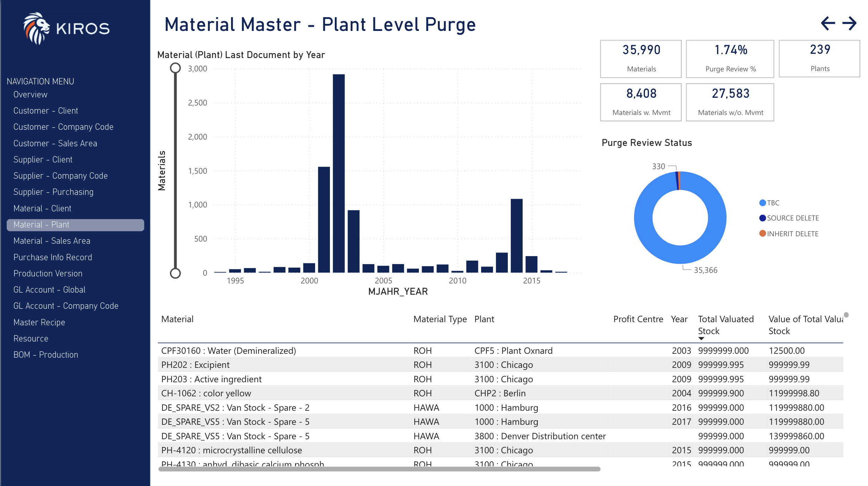Sort by Value of Total Valuated Stock header

click(x=806, y=325)
